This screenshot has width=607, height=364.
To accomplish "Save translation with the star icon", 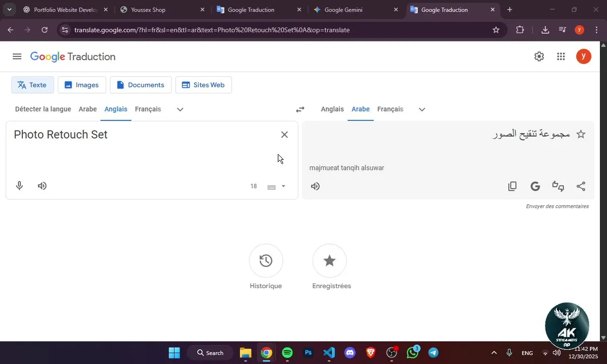I will 581,134.
